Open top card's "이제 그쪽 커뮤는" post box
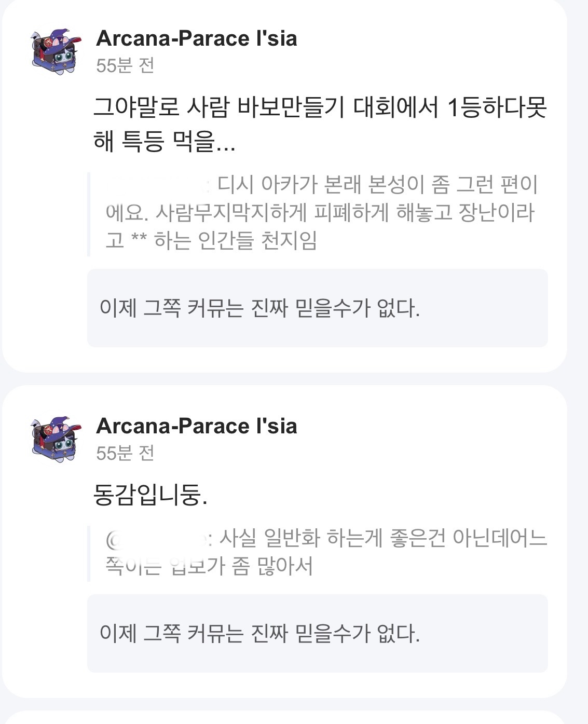 [x=317, y=308]
